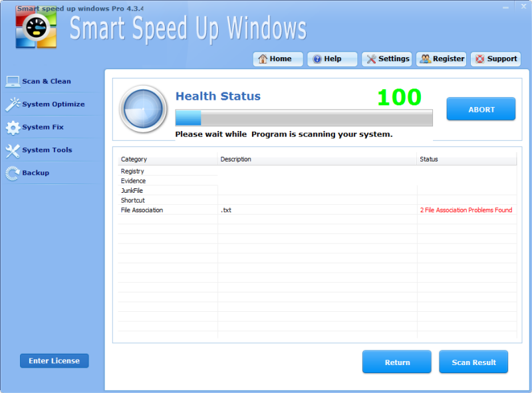Click the Backup circular arrow icon

pos(13,173)
